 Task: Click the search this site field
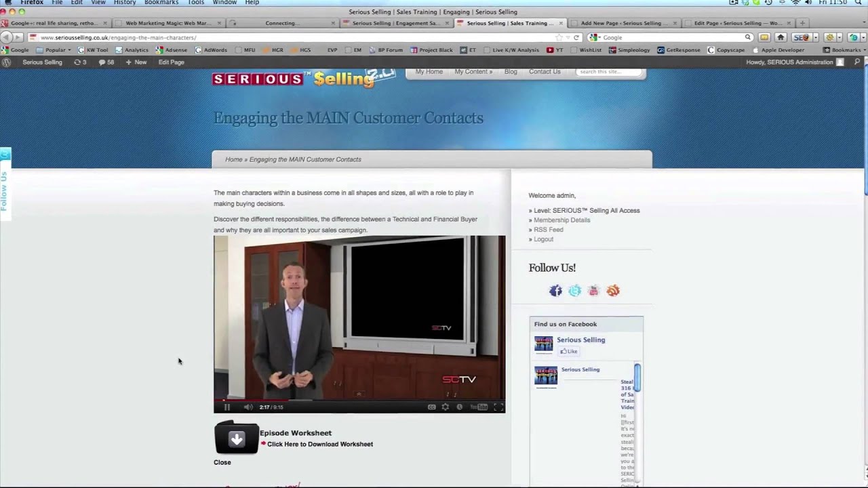(x=608, y=71)
